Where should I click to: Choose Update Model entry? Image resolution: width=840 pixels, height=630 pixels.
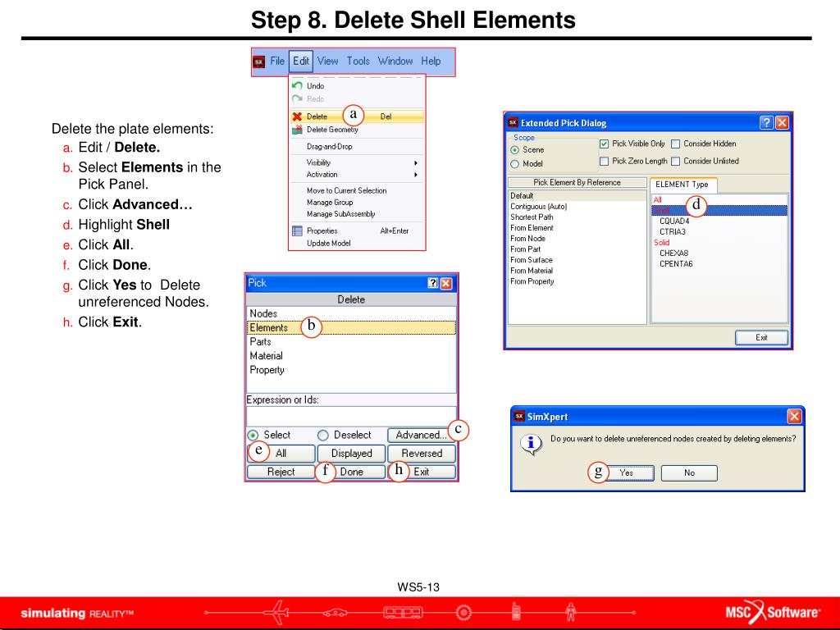coord(357,243)
